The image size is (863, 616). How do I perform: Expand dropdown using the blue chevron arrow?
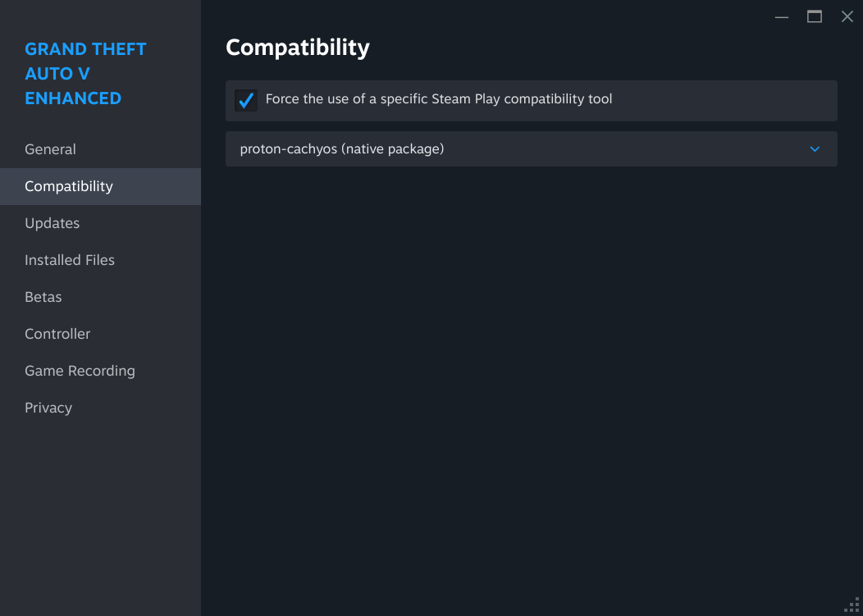click(x=814, y=149)
